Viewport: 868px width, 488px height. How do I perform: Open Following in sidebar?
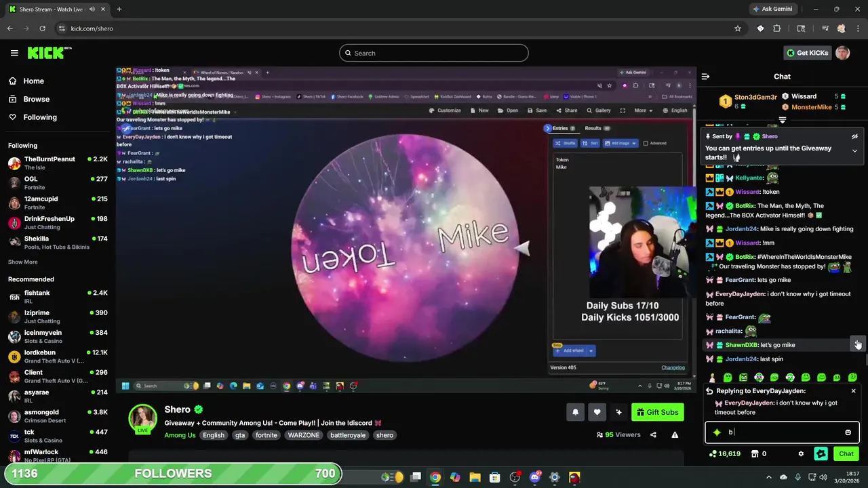[40, 117]
